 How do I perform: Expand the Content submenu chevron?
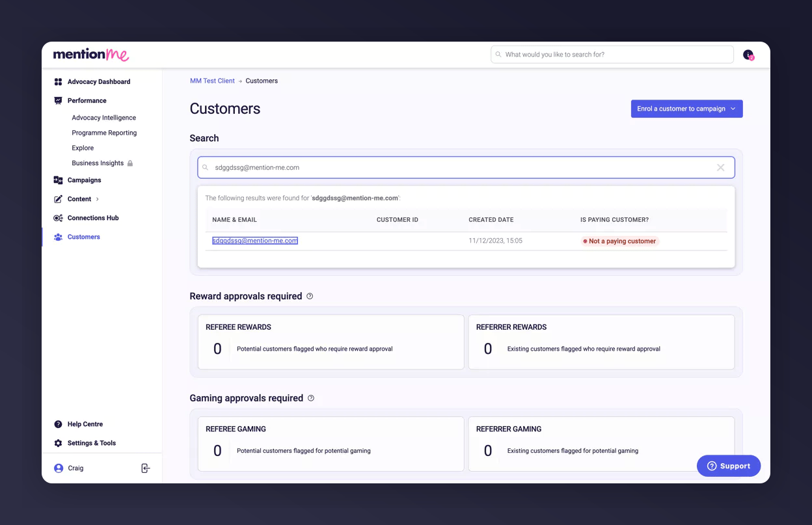click(98, 199)
